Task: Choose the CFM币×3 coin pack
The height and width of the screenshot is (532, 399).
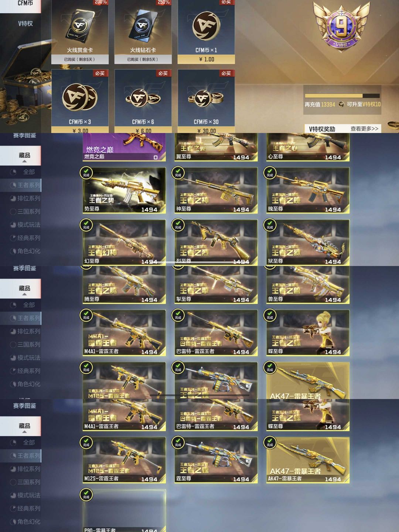Action: (80, 101)
